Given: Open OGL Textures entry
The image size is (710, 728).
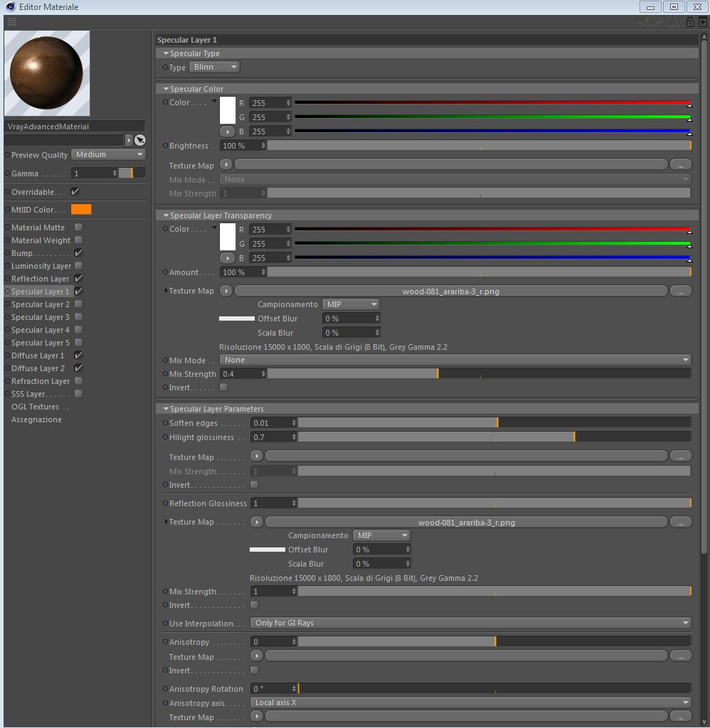Looking at the screenshot, I should (x=36, y=407).
